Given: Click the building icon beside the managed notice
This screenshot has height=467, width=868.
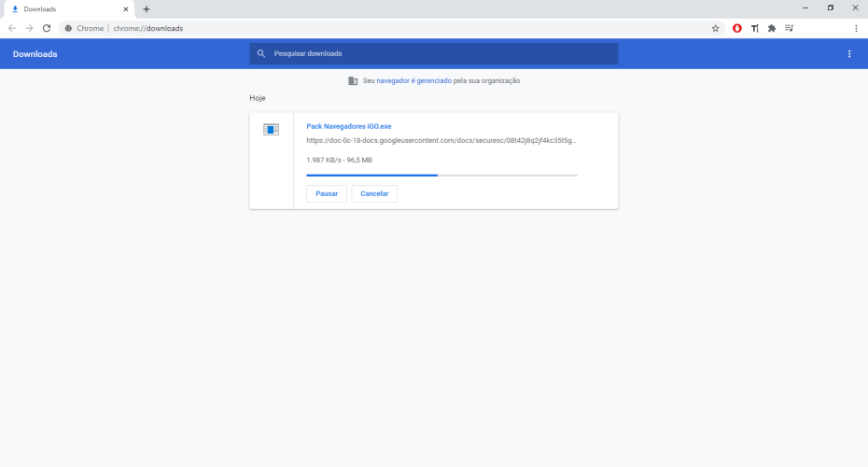Looking at the screenshot, I should click(353, 81).
